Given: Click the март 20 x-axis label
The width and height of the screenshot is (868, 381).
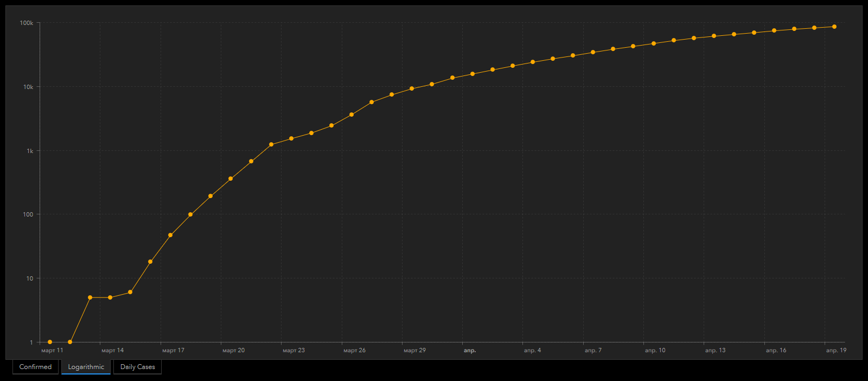Looking at the screenshot, I should point(233,351).
